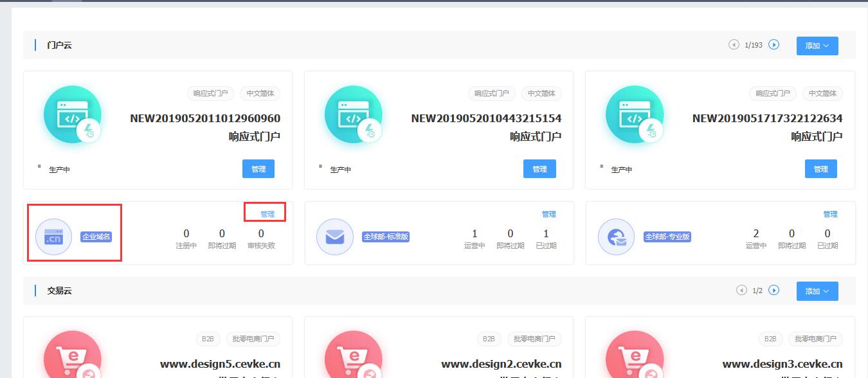Click the portal icon for NEW2019052010443215154

click(x=353, y=114)
